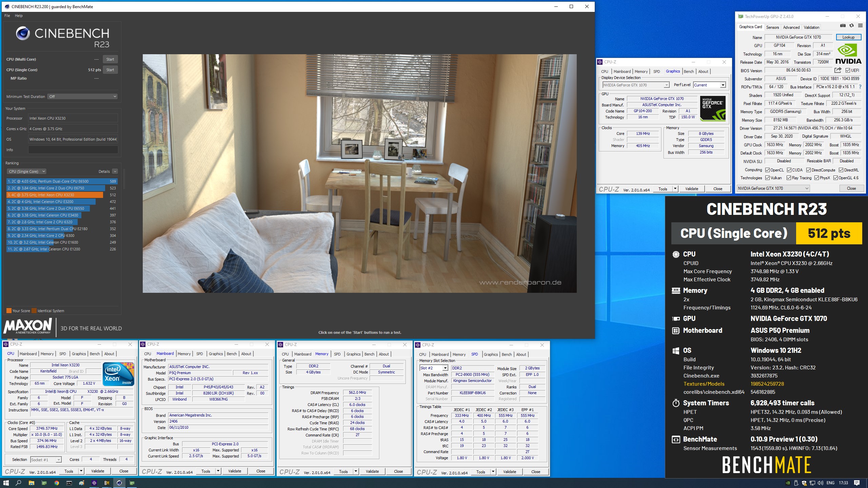This screenshot has height=488, width=868.
Task: Open the Windows Start menu
Action: tap(6, 483)
